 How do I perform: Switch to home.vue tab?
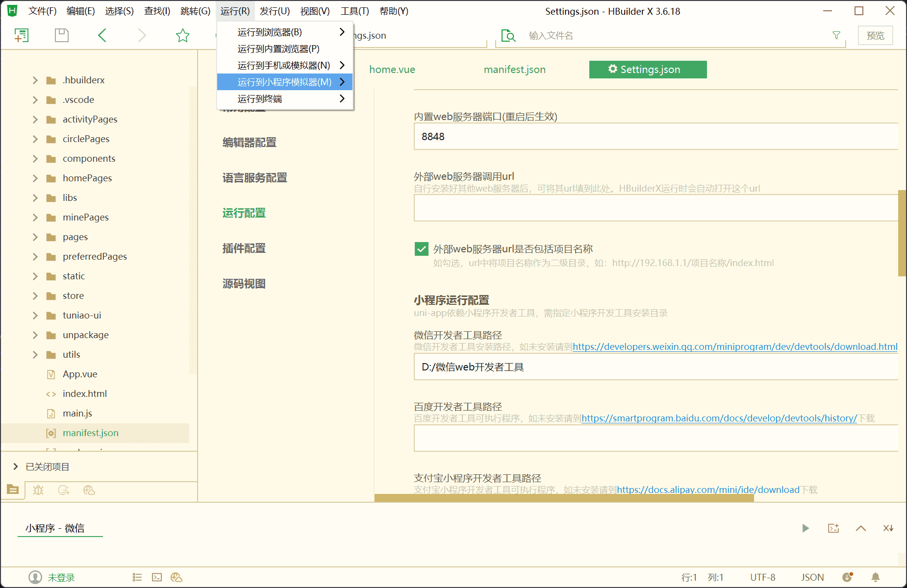[392, 70]
